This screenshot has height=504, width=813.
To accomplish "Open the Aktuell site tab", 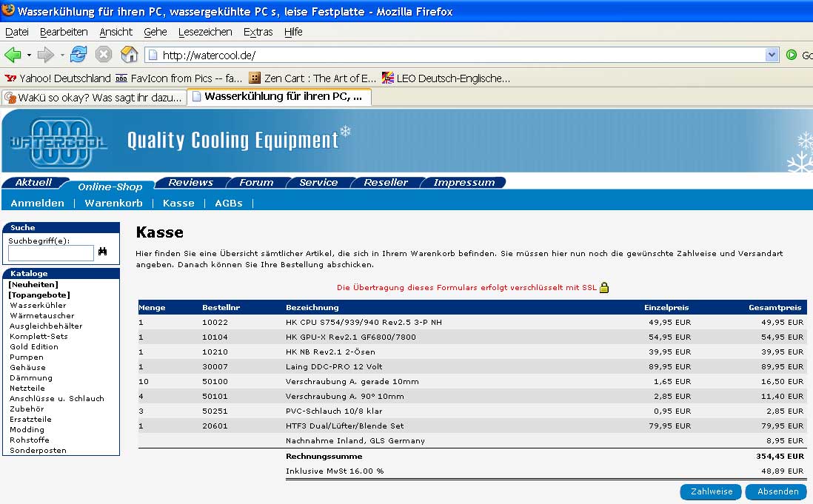I will coord(33,182).
